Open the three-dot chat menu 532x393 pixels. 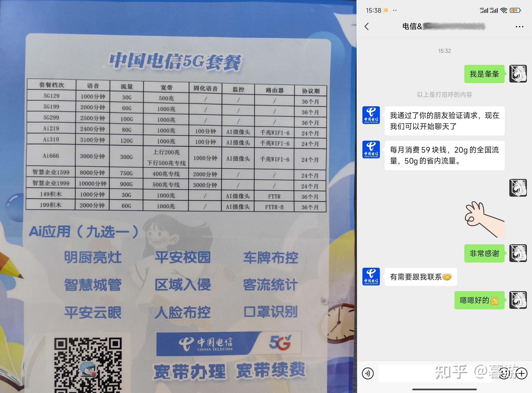(x=519, y=27)
